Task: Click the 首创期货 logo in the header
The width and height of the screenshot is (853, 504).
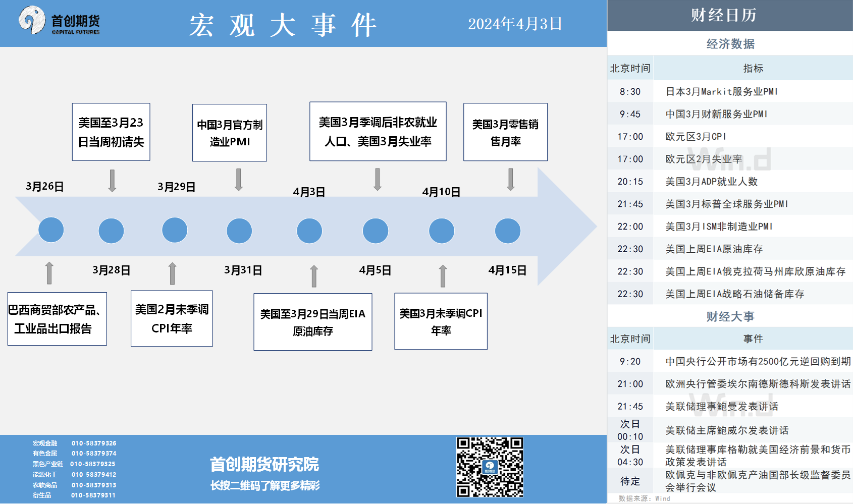Action: [59, 21]
